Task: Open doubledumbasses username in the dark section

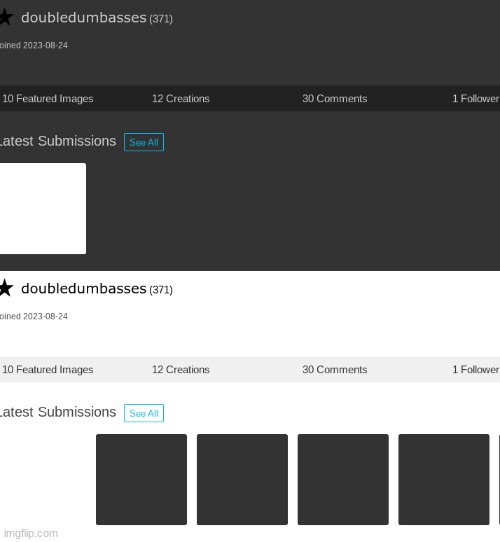Action: click(x=84, y=17)
